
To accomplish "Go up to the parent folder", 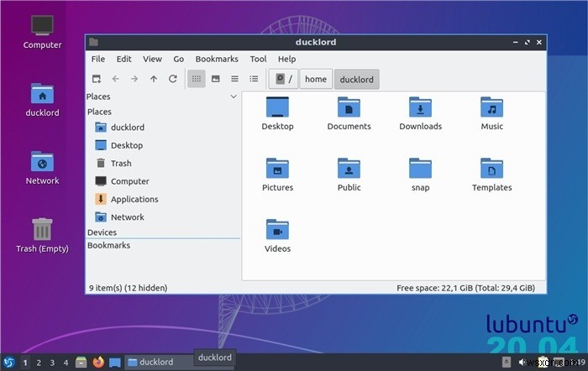I will pyautogui.click(x=153, y=79).
